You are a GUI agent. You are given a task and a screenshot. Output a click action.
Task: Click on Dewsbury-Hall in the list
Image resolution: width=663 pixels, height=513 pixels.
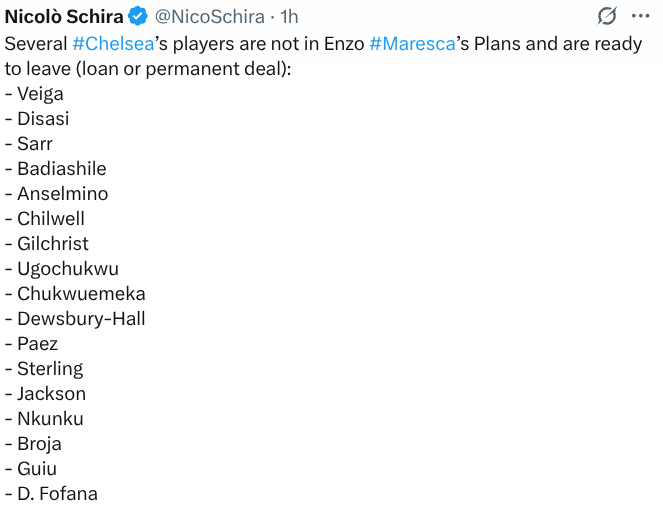coord(81,319)
